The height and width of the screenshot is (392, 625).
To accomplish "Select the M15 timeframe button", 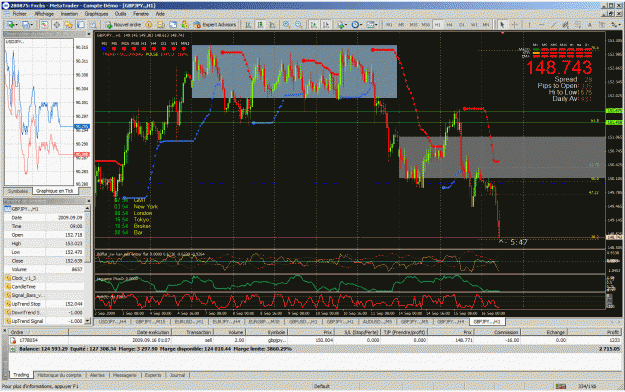I will (x=414, y=25).
